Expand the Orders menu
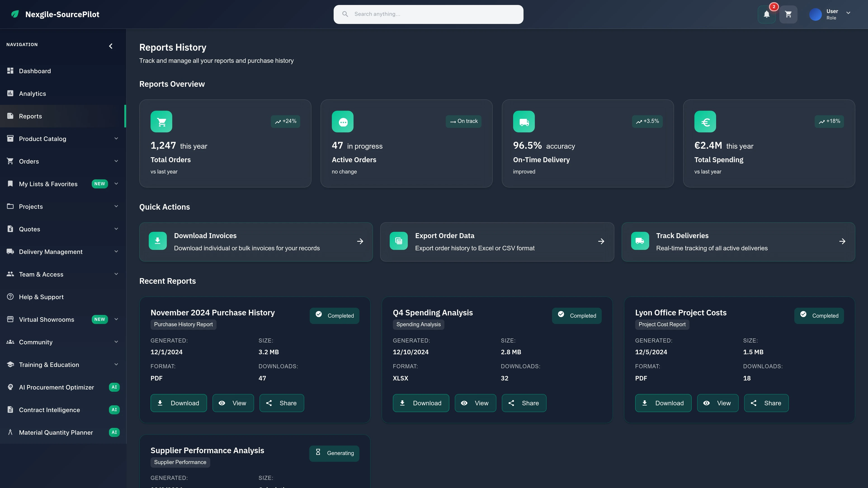Screen dimensions: 868x488 (116, 161)
